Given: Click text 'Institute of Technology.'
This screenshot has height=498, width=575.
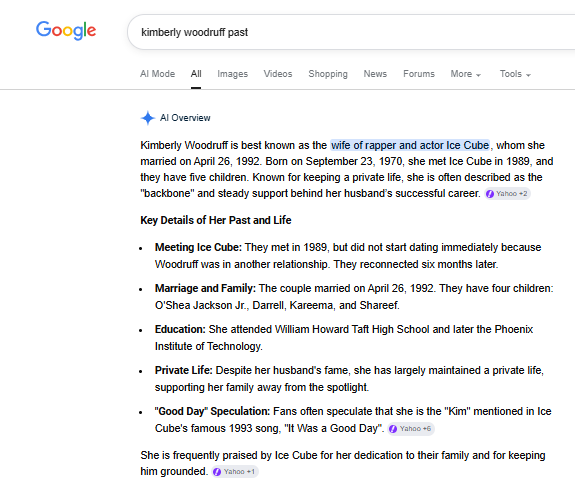Looking at the screenshot, I should click(x=208, y=347).
